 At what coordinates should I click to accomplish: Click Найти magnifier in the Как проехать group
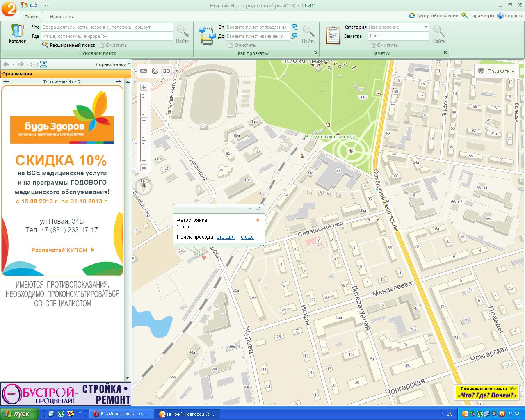tap(308, 34)
